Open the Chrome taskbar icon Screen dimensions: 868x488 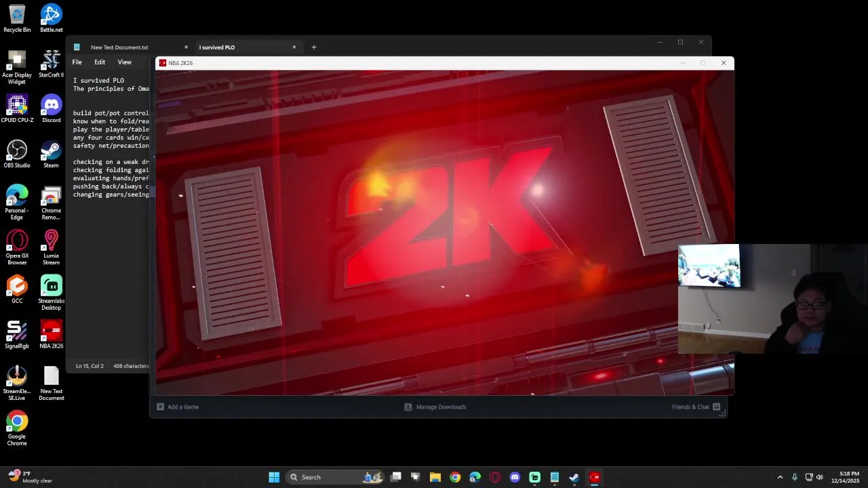point(455,477)
